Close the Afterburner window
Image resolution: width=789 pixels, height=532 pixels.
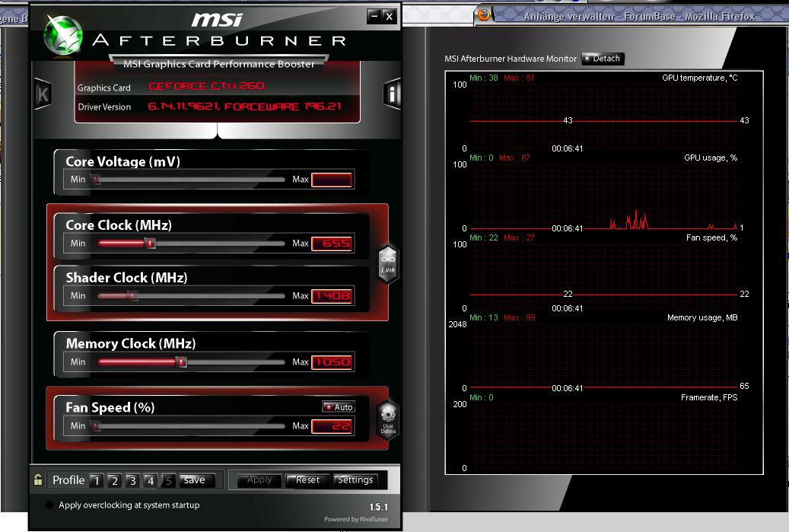pyautogui.click(x=389, y=16)
